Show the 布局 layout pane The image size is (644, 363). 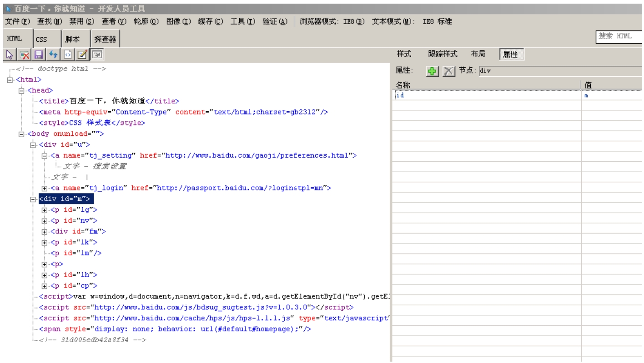[x=478, y=54]
